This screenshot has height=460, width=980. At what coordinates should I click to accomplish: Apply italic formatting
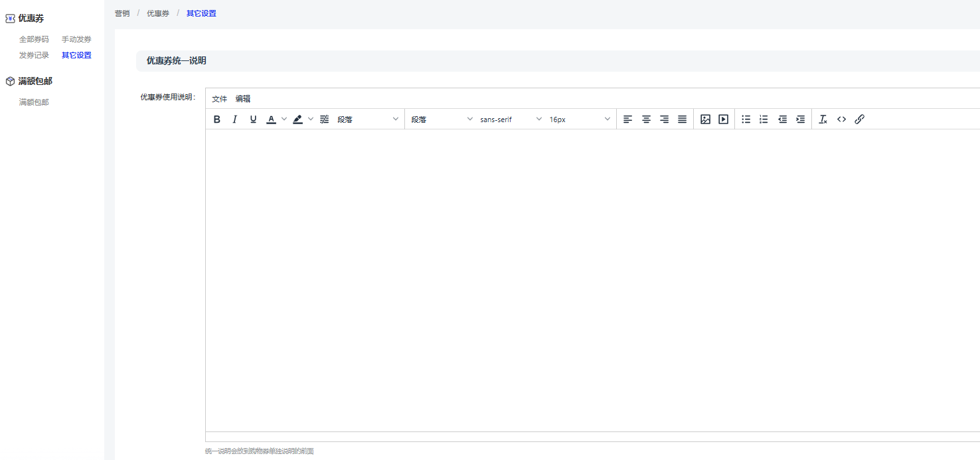tap(234, 119)
